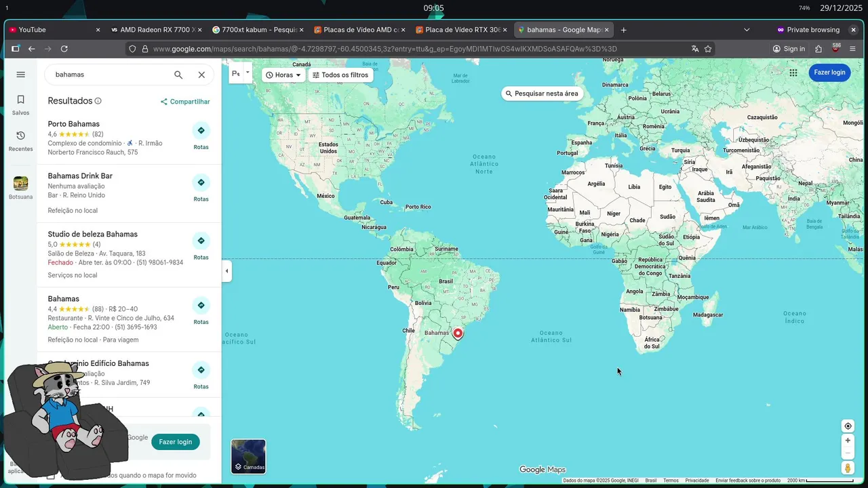Image resolution: width=868 pixels, height=488 pixels.
Task: Switch to AMD Radeon RX 7700 tab
Action: click(x=156, y=30)
